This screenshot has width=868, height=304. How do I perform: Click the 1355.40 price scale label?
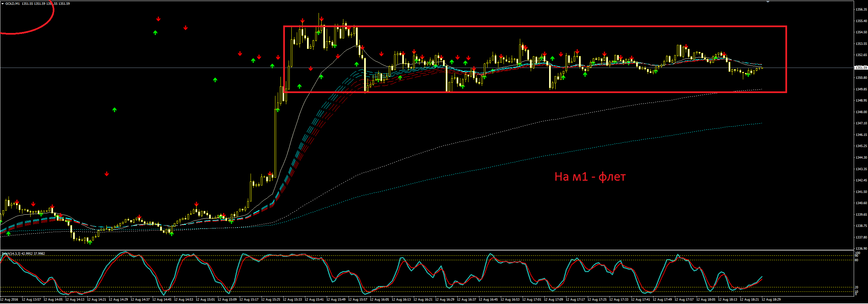click(x=861, y=21)
